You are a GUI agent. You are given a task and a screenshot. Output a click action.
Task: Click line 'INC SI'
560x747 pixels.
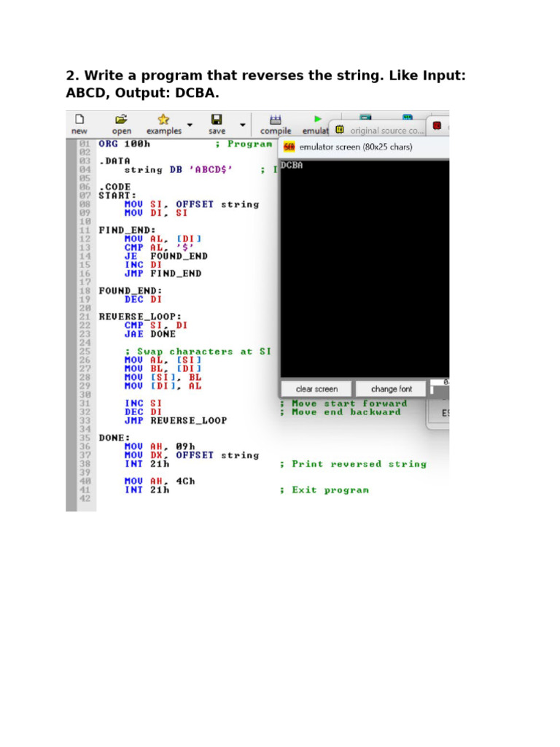pyautogui.click(x=144, y=403)
